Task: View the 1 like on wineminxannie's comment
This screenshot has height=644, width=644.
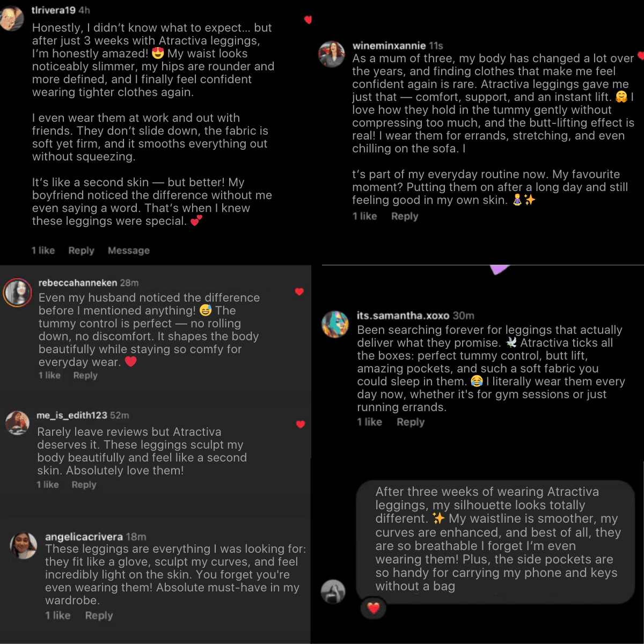Action: click(x=365, y=216)
